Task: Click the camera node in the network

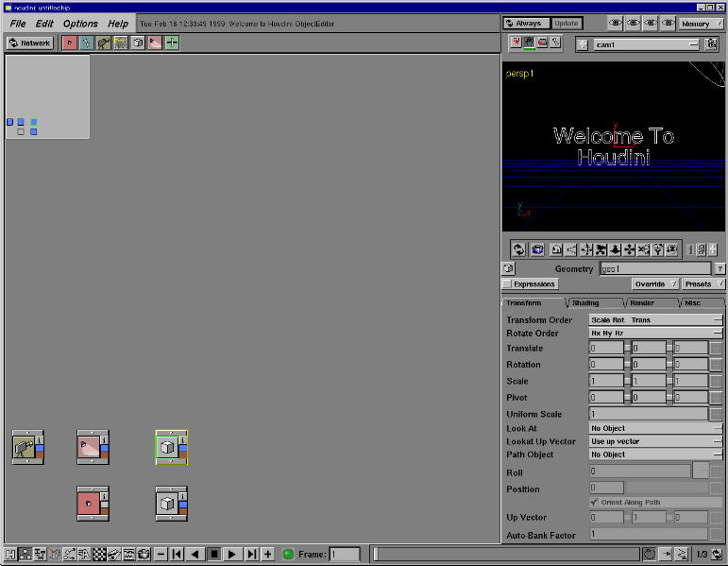Action: click(28, 447)
